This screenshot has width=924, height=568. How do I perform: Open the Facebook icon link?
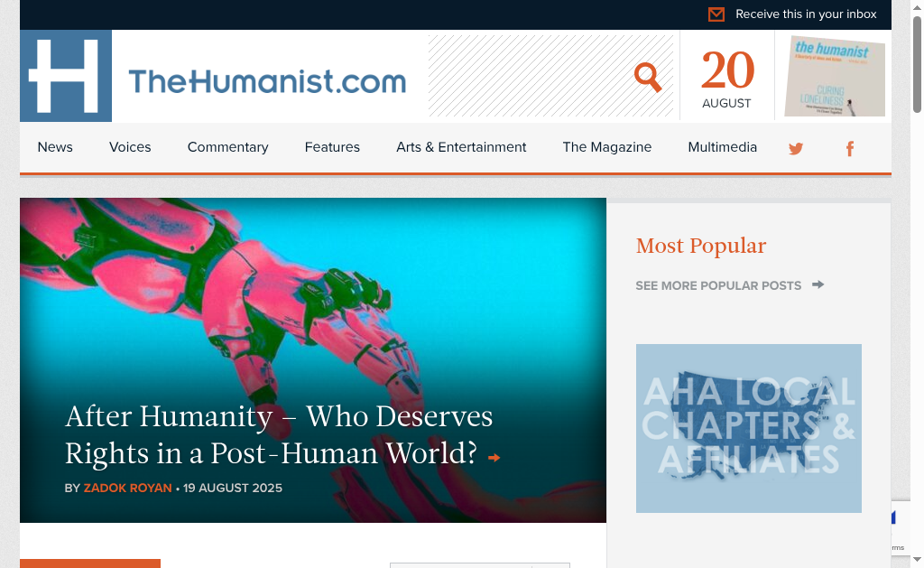pyautogui.click(x=850, y=149)
